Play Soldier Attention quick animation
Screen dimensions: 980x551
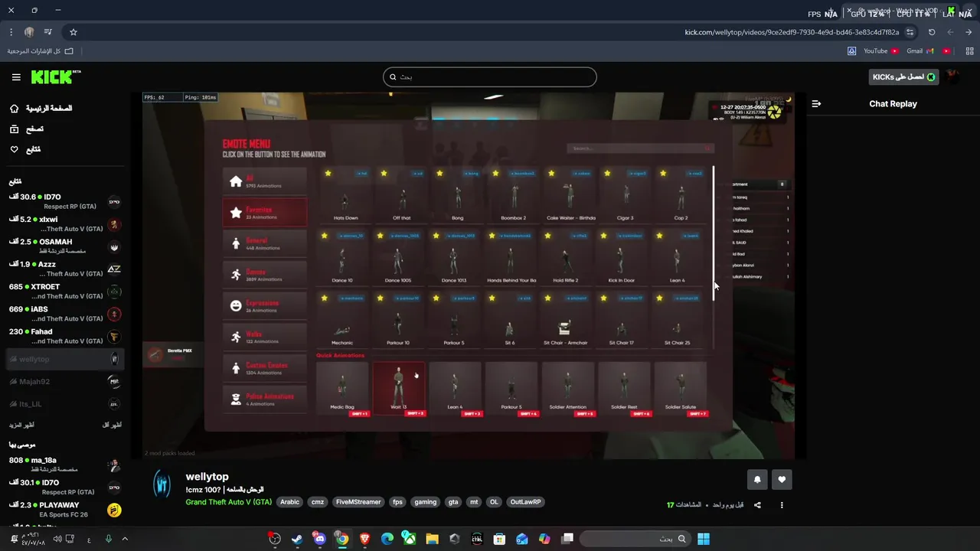coord(568,390)
